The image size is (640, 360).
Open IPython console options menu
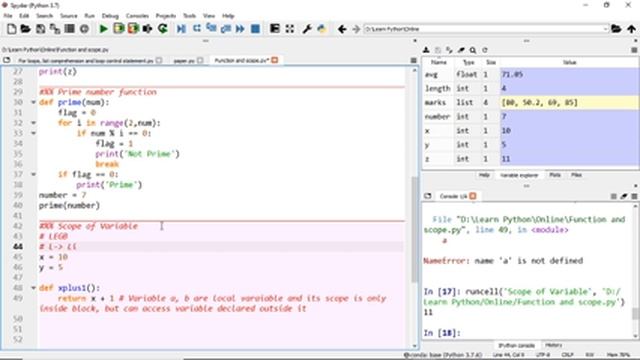coord(634,196)
